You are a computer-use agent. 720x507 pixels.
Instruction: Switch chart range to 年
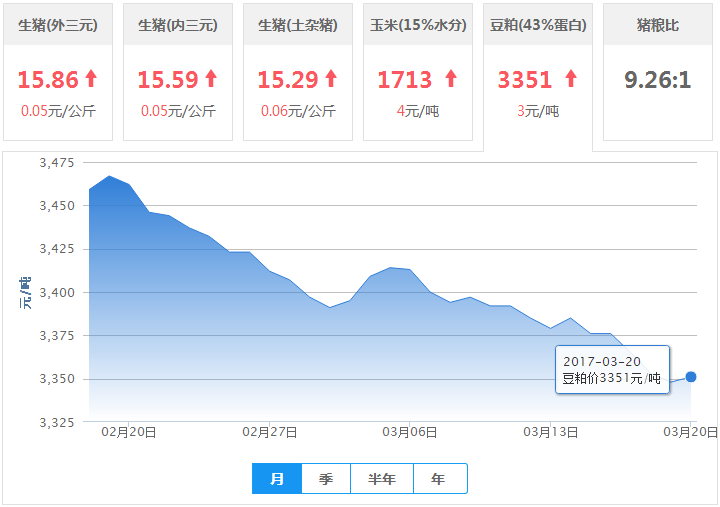439,479
